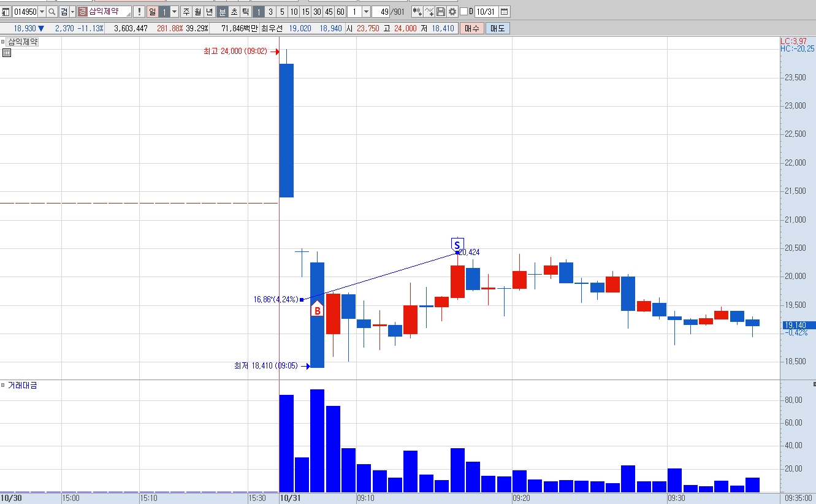
Task: Click the blue S sell marker
Action: coord(457,245)
